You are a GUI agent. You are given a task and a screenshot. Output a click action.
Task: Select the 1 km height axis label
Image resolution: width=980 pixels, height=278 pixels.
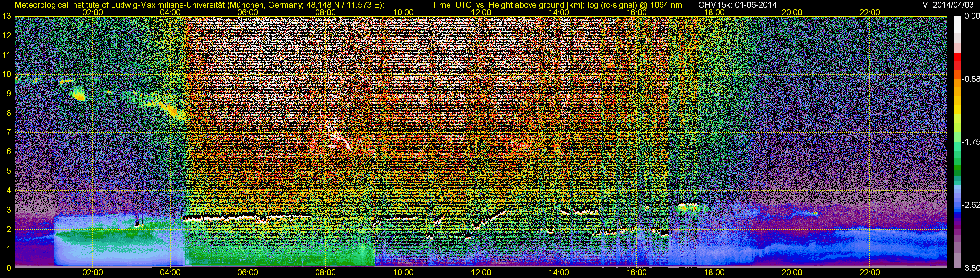(9, 249)
